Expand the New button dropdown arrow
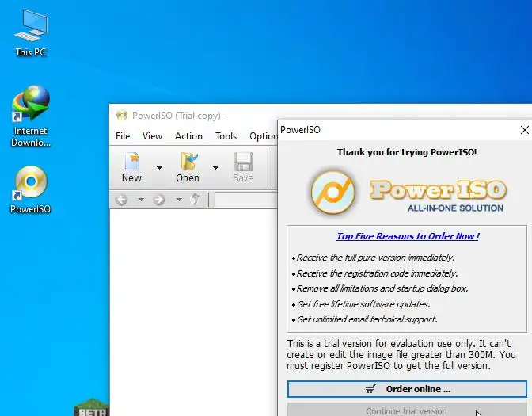 coord(159,167)
